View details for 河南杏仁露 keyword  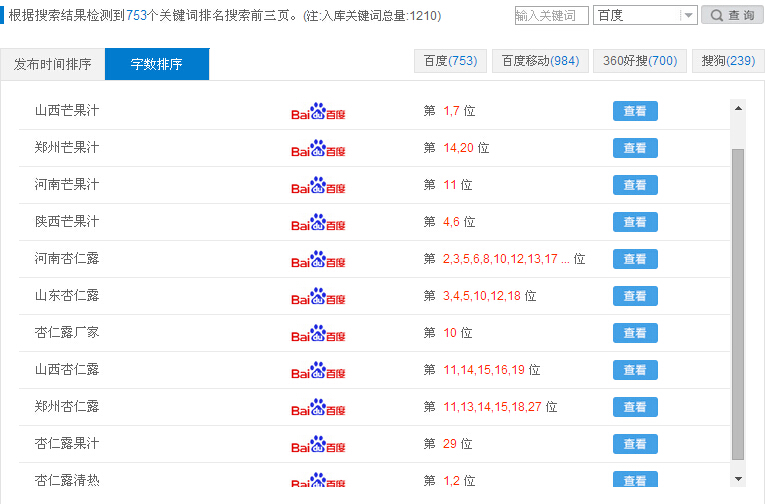635,259
